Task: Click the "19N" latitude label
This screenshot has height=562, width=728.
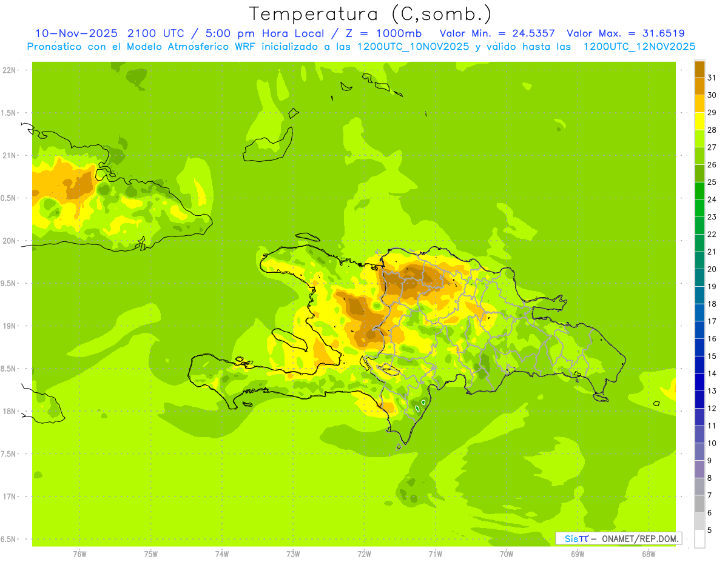Action: (9, 326)
